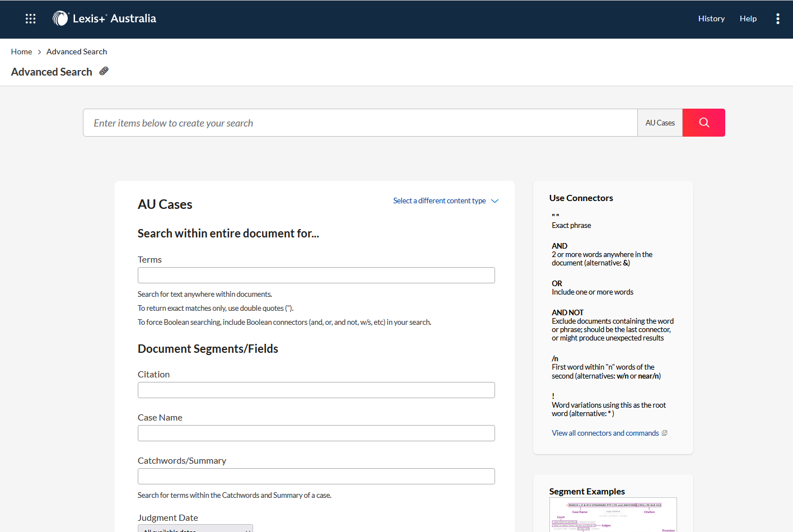Click the external link icon after connectors link
Image resolution: width=793 pixels, height=532 pixels.
coord(665,433)
